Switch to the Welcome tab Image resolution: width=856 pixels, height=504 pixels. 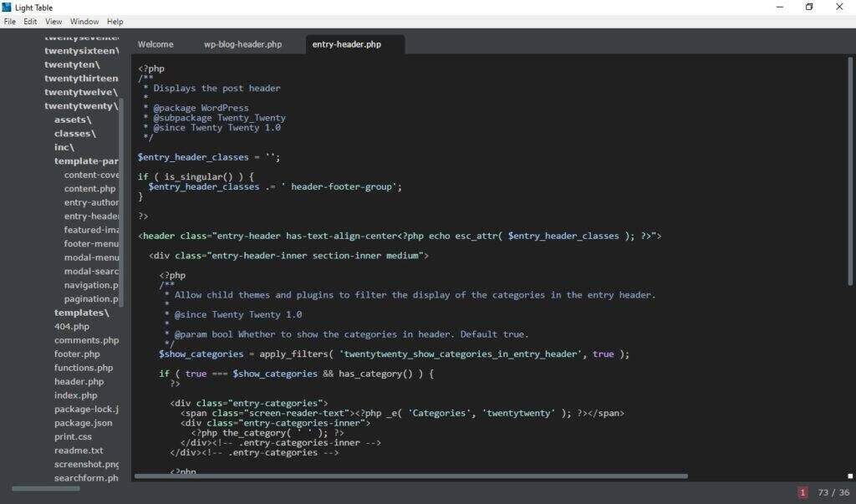click(x=155, y=44)
